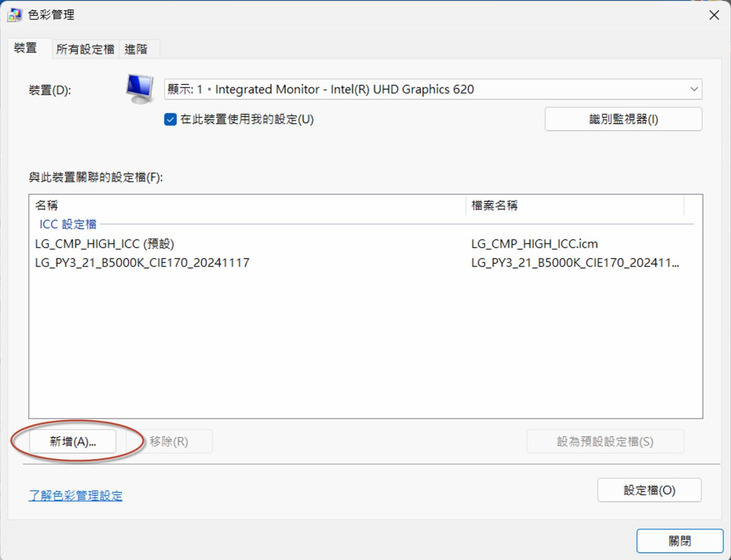Image resolution: width=731 pixels, height=560 pixels.
Task: Click the 移除(R) button
Action: [x=168, y=441]
